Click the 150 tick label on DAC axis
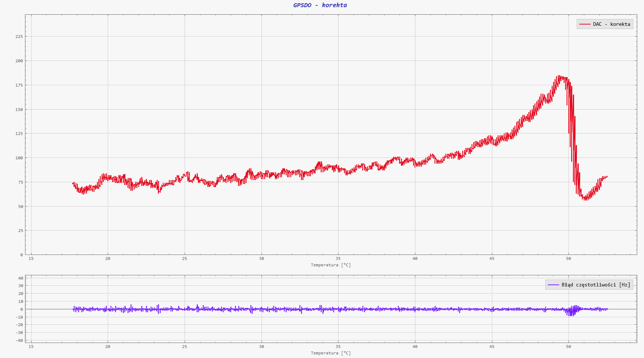644x358 pixels. [19, 110]
